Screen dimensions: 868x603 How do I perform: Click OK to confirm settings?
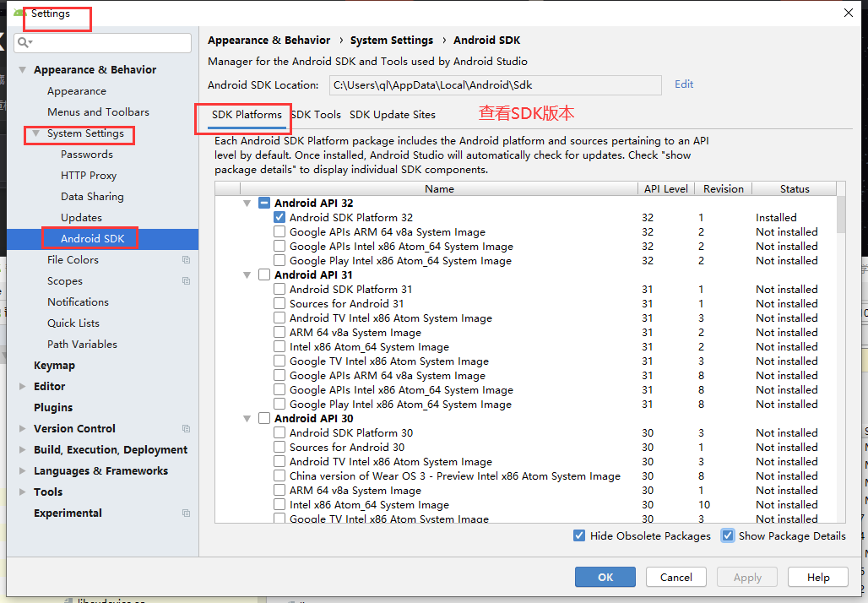tap(605, 577)
